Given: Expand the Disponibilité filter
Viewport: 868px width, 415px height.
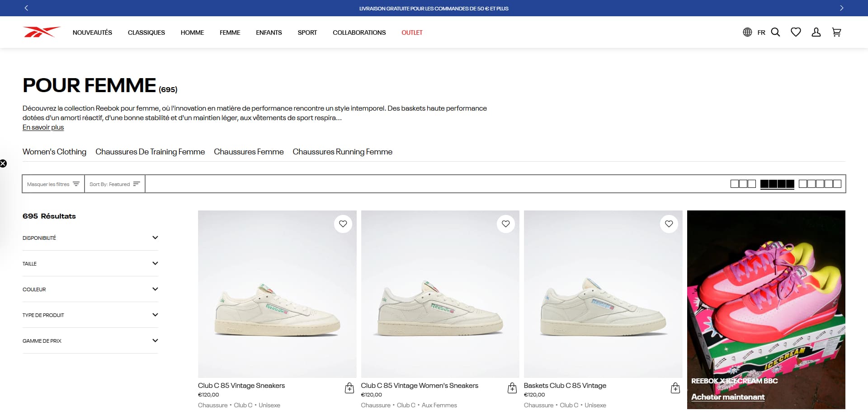Looking at the screenshot, I should pos(90,238).
